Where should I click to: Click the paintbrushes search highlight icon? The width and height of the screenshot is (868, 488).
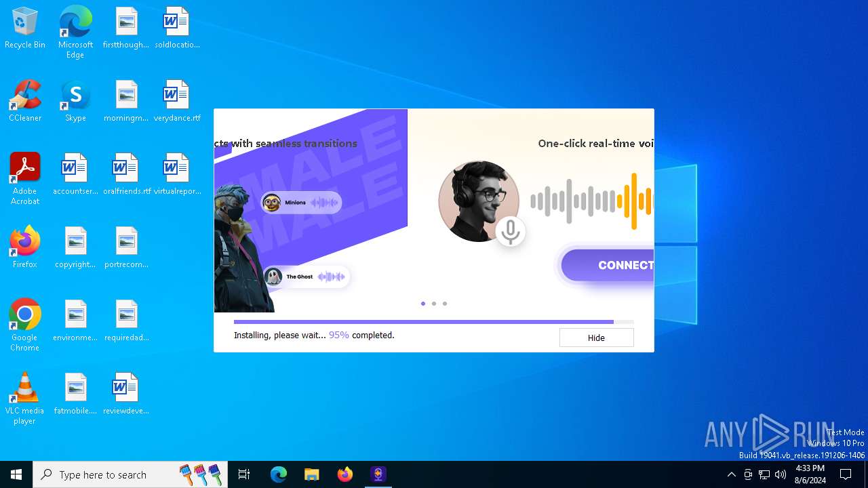(201, 474)
